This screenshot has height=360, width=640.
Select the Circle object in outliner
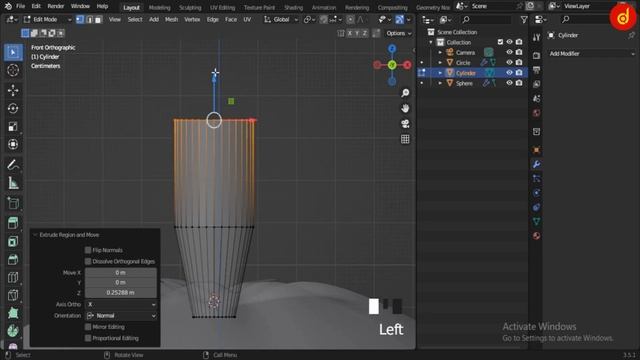pos(463,62)
